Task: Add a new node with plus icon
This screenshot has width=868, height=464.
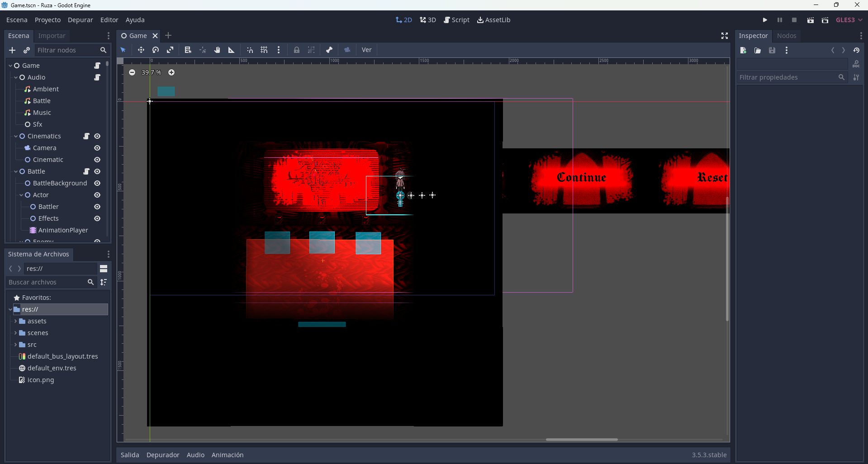Action: tap(12, 50)
